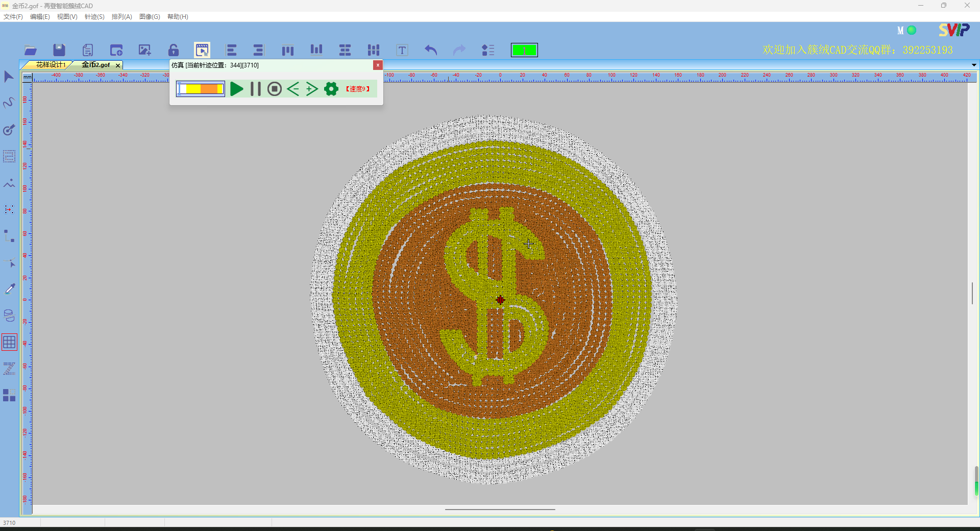Screen dimensions: 980x531
Task: Select the Text tool icon
Action: 402,50
